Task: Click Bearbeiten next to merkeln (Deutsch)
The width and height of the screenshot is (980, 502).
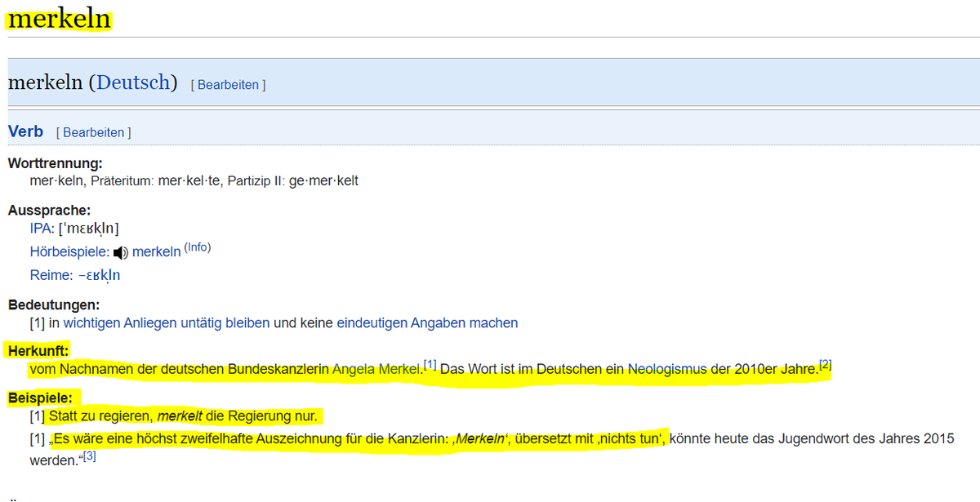Action: [229, 85]
